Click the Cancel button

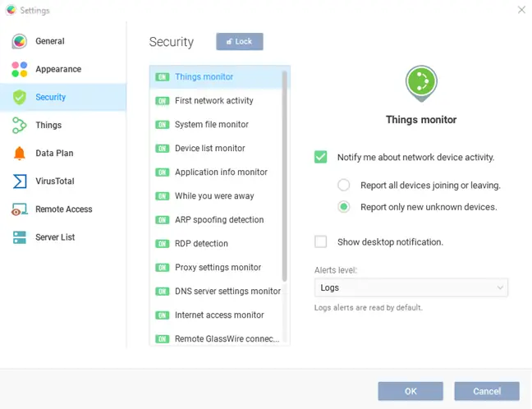click(487, 392)
